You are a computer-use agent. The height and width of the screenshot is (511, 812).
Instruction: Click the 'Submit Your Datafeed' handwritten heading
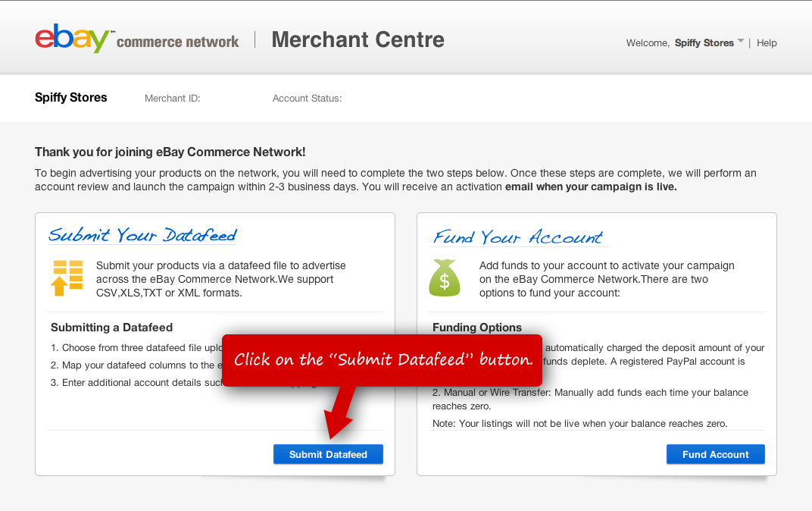142,235
